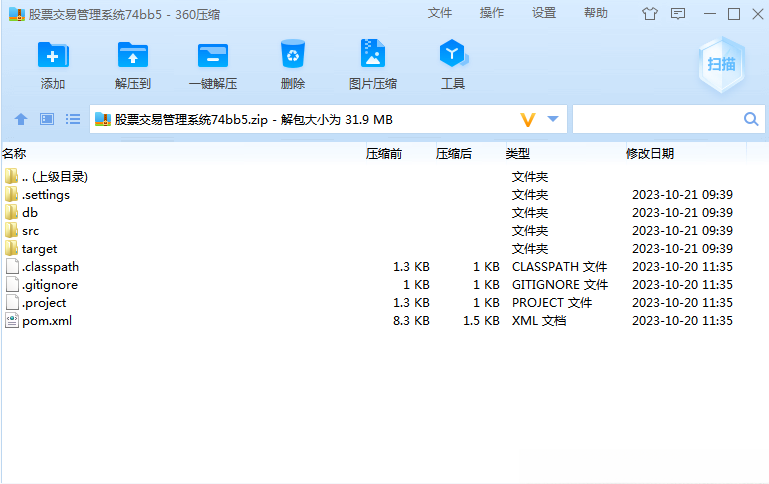Screen dimensions: 769x484
Task: Click the src folder icon
Action: coord(12,230)
